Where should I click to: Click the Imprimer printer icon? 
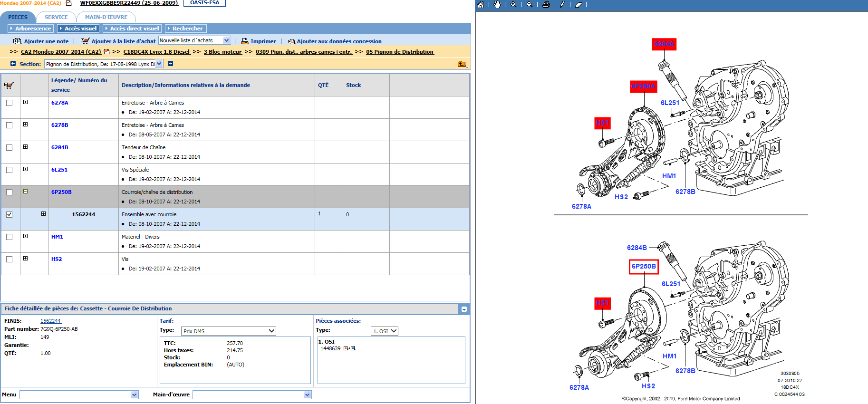(245, 41)
